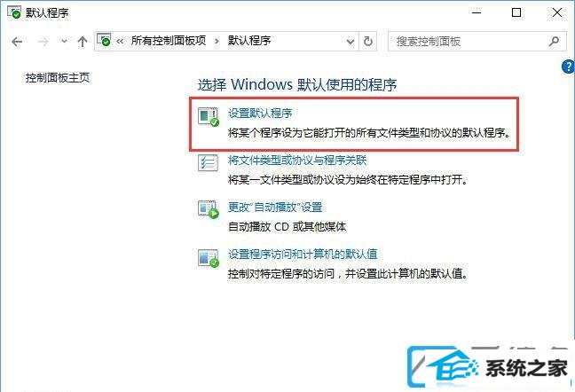Click the forward navigation arrow
This screenshot has width=575, height=392.
pyautogui.click(x=43, y=42)
